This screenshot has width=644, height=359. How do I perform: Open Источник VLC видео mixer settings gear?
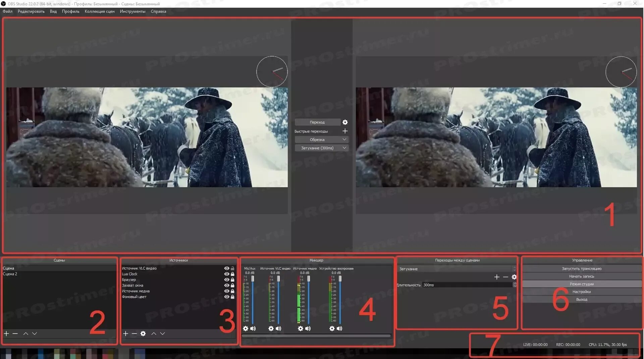point(271,328)
